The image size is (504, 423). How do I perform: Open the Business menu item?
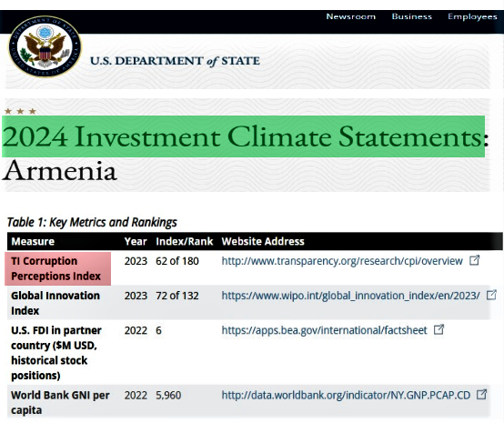[x=412, y=16]
